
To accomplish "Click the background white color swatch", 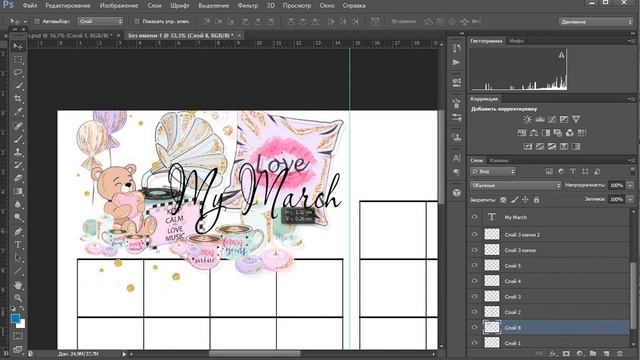I will [x=22, y=324].
